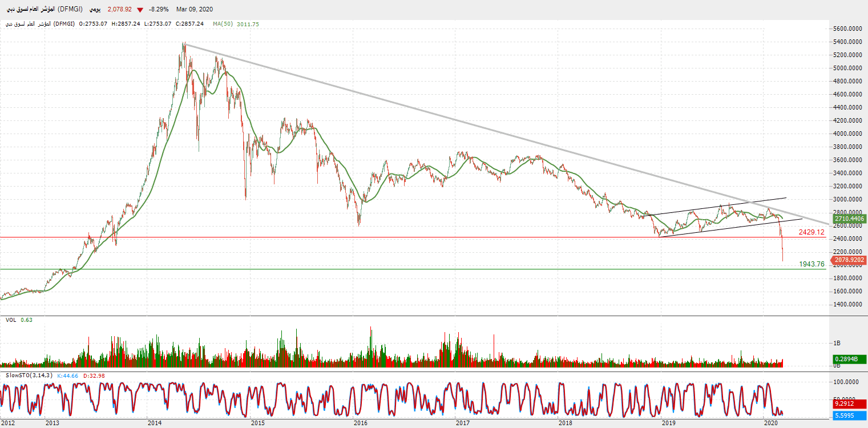The height and width of the screenshot is (428, 868).
Task: Select the 100.0000 stochastic axis label
Action: (x=847, y=382)
